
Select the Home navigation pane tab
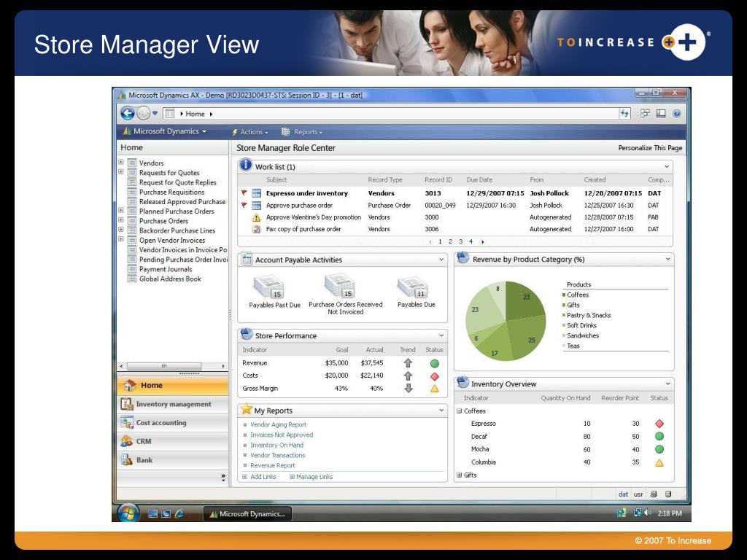(x=172, y=385)
